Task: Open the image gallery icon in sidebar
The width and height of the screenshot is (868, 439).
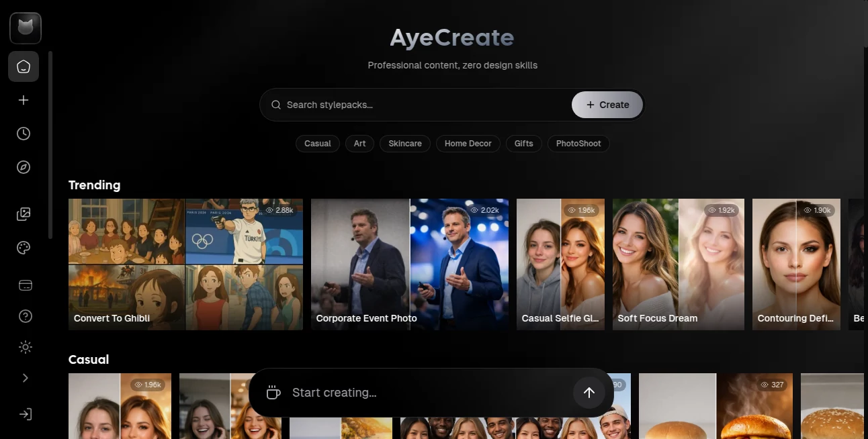Action: [24, 213]
